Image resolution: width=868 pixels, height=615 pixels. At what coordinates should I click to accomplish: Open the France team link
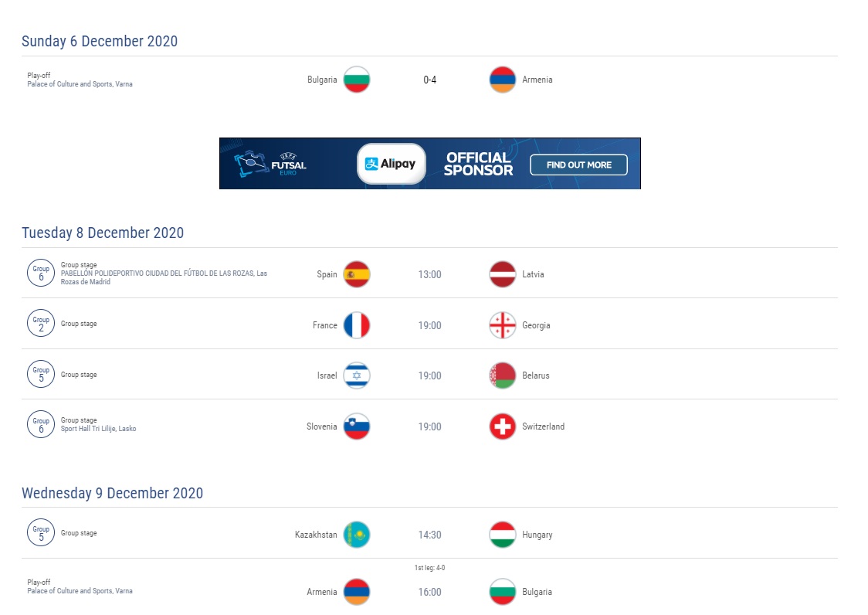(x=325, y=325)
